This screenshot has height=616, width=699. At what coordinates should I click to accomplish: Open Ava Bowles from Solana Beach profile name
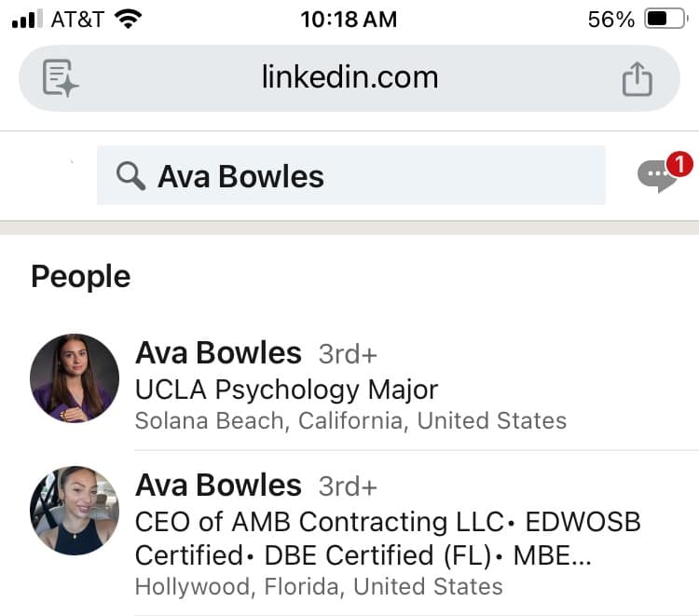pos(218,353)
